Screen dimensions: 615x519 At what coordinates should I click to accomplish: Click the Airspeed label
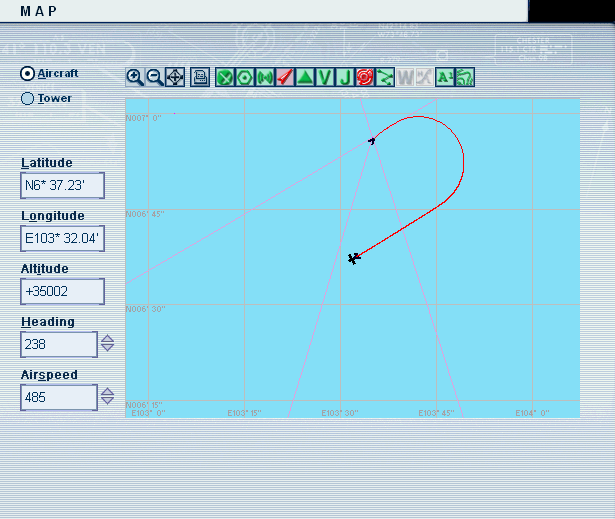pos(49,375)
